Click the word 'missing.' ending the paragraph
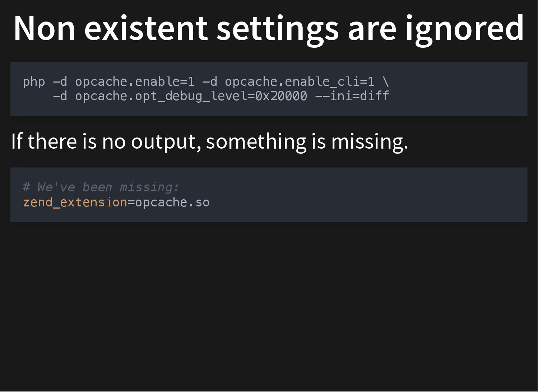Image resolution: width=538 pixels, height=392 pixels. 370,141
